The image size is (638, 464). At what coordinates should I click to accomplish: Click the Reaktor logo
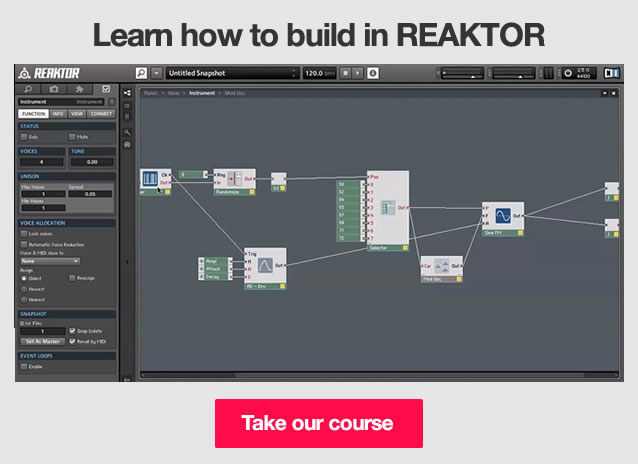[x=49, y=73]
